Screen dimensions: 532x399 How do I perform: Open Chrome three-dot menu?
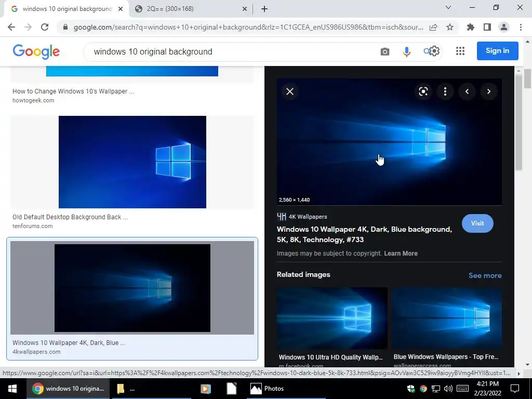click(521, 27)
